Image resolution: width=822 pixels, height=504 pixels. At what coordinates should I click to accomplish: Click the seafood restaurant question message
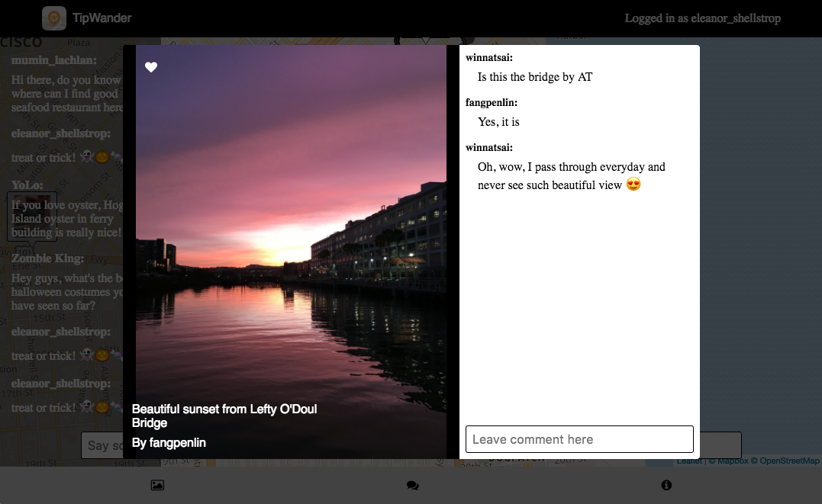[66, 94]
